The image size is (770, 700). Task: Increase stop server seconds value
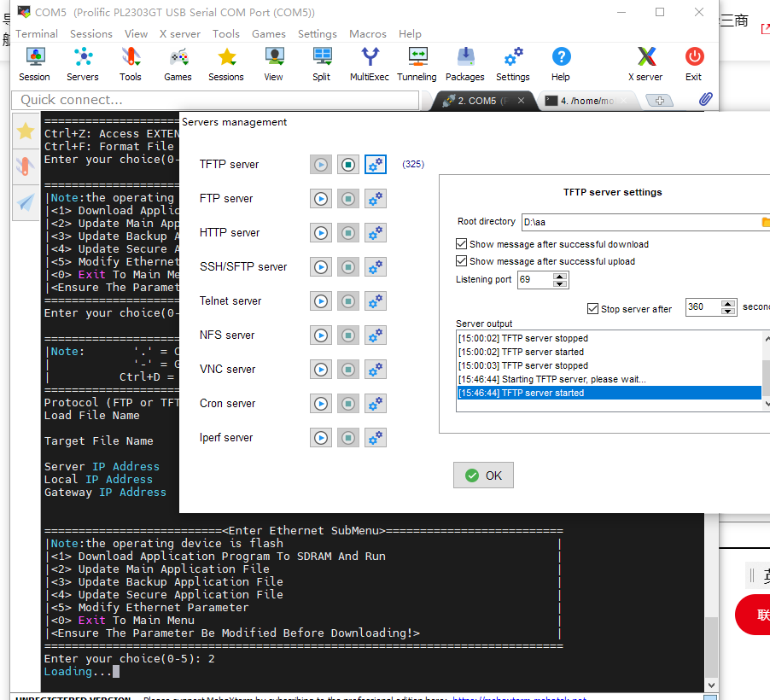pos(728,303)
